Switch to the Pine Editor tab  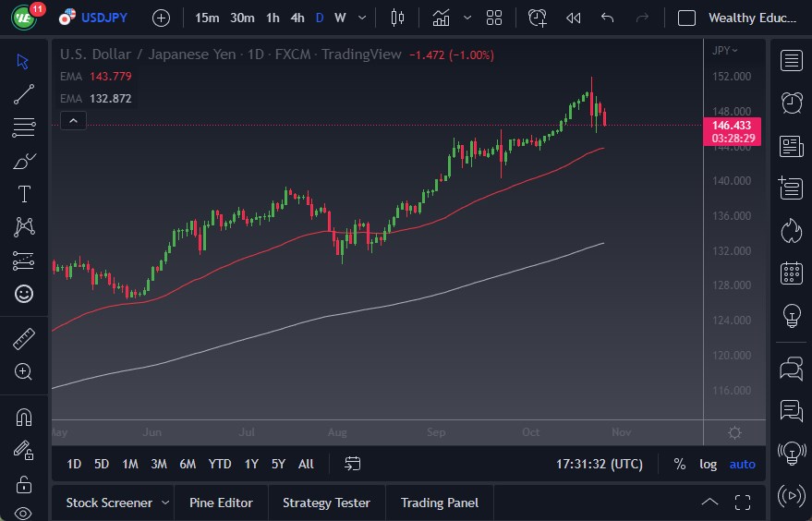pos(221,503)
